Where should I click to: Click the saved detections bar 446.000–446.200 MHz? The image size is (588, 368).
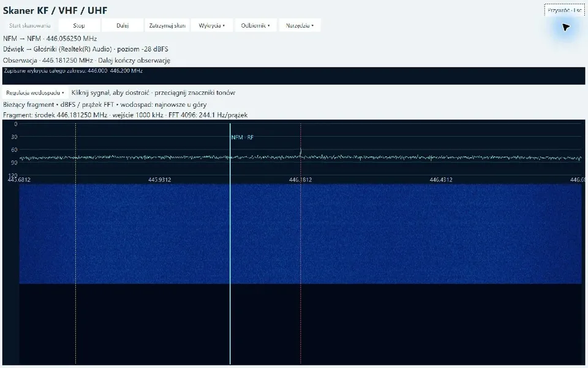293,76
